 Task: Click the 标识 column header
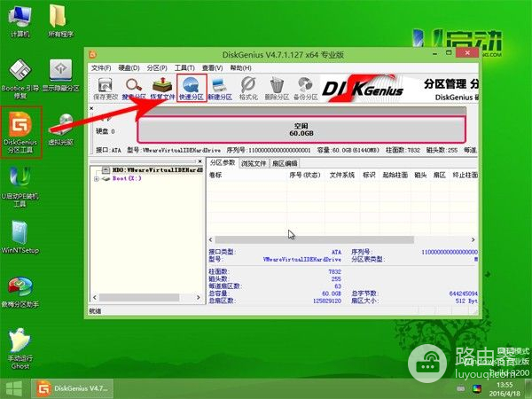point(369,175)
